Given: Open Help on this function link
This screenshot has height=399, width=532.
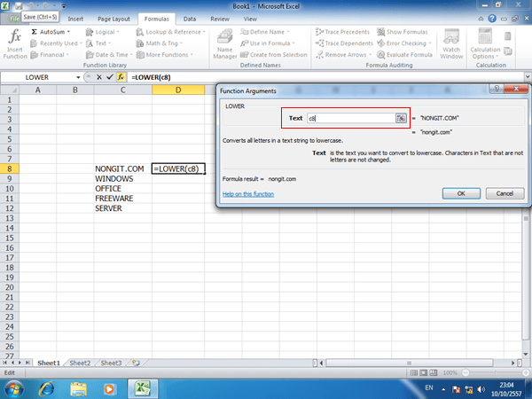Looking at the screenshot, I should pos(248,194).
